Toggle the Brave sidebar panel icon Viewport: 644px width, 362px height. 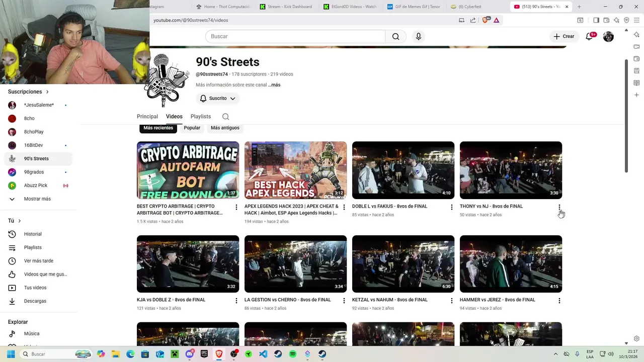pyautogui.click(x=596, y=20)
